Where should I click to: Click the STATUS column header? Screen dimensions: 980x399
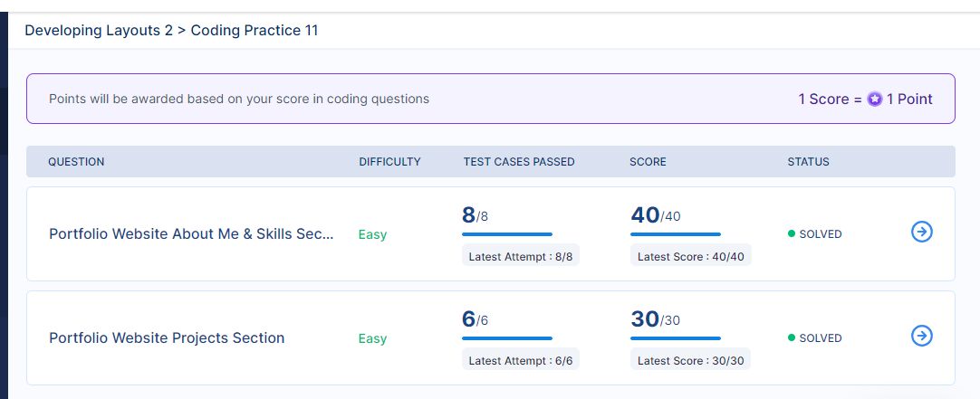[x=808, y=162]
